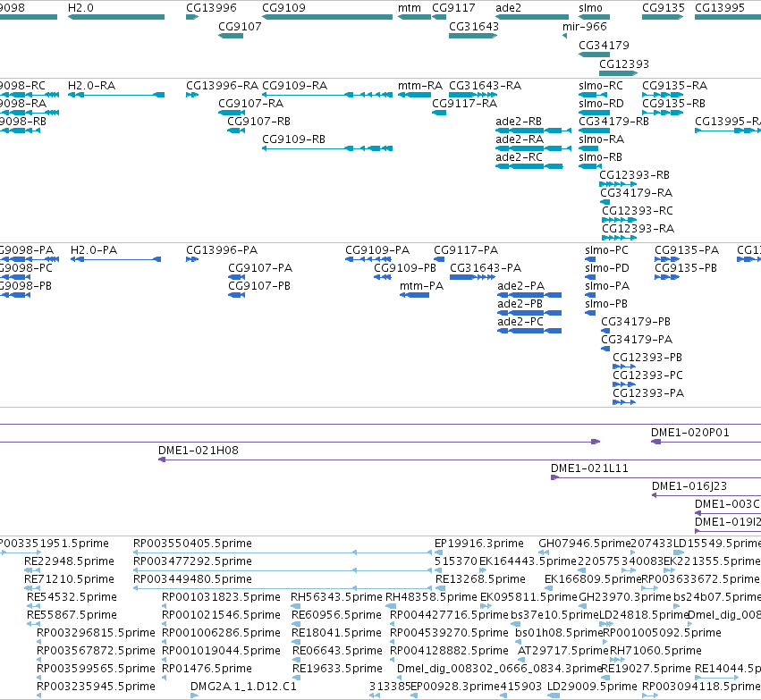Image resolution: width=761 pixels, height=700 pixels.
Task: Click the CG9135-RB transcript label
Action: coord(673,104)
